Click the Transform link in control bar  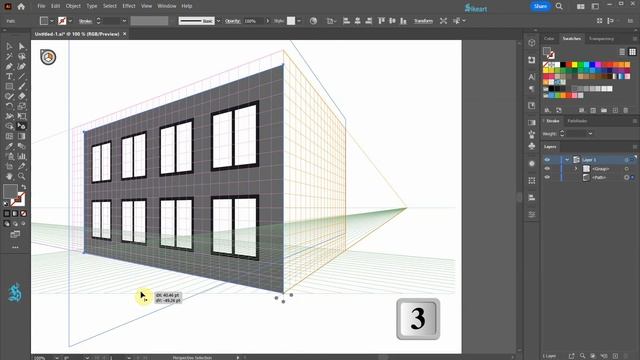[423, 21]
